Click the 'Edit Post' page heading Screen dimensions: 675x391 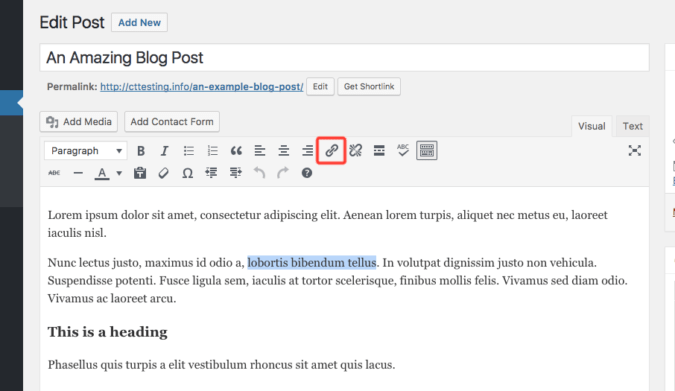(x=72, y=22)
